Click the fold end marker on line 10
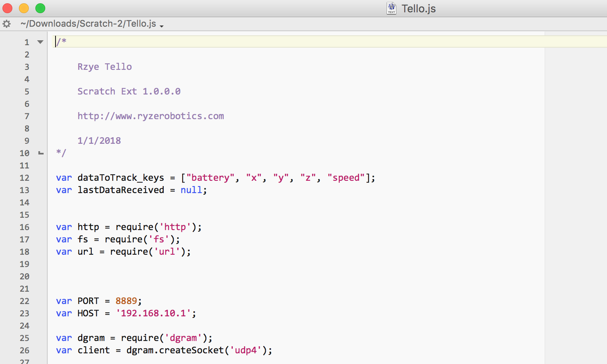This screenshot has width=607, height=364. [x=41, y=153]
